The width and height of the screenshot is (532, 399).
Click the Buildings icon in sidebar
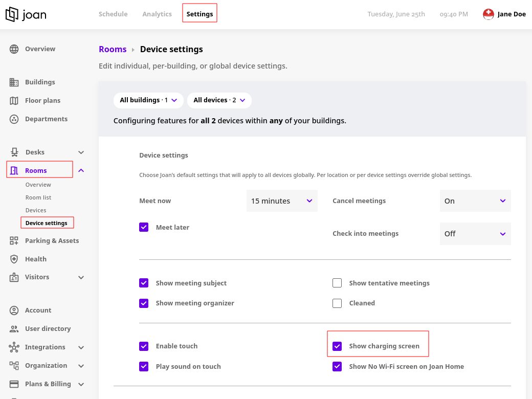(x=14, y=82)
